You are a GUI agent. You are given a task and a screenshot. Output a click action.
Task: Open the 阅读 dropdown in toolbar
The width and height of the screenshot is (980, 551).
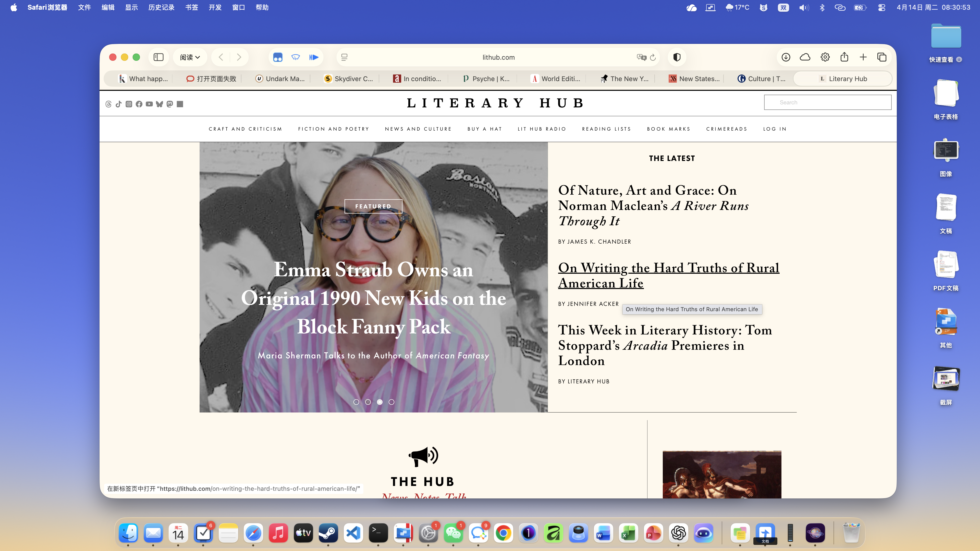coord(190,57)
